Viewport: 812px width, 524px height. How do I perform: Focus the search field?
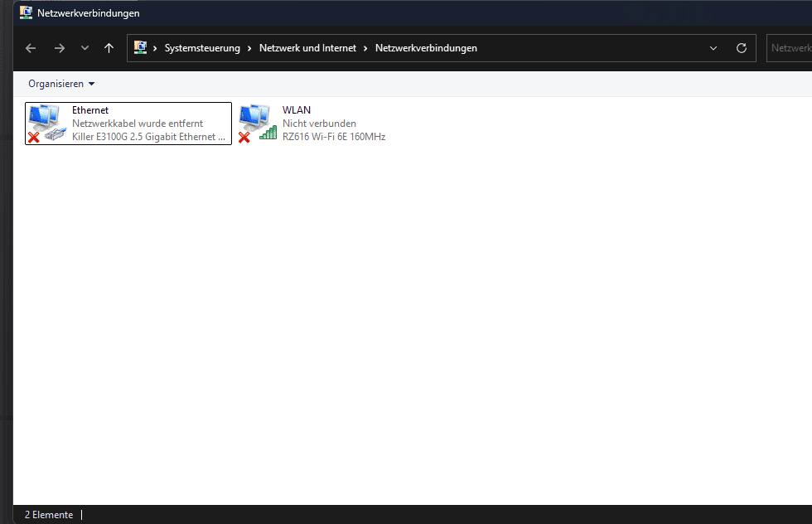click(x=789, y=48)
